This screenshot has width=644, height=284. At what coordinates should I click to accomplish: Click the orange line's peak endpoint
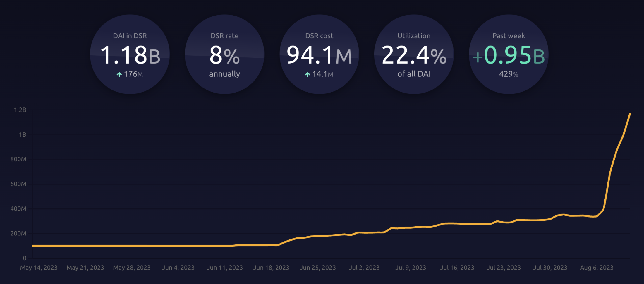click(x=630, y=114)
